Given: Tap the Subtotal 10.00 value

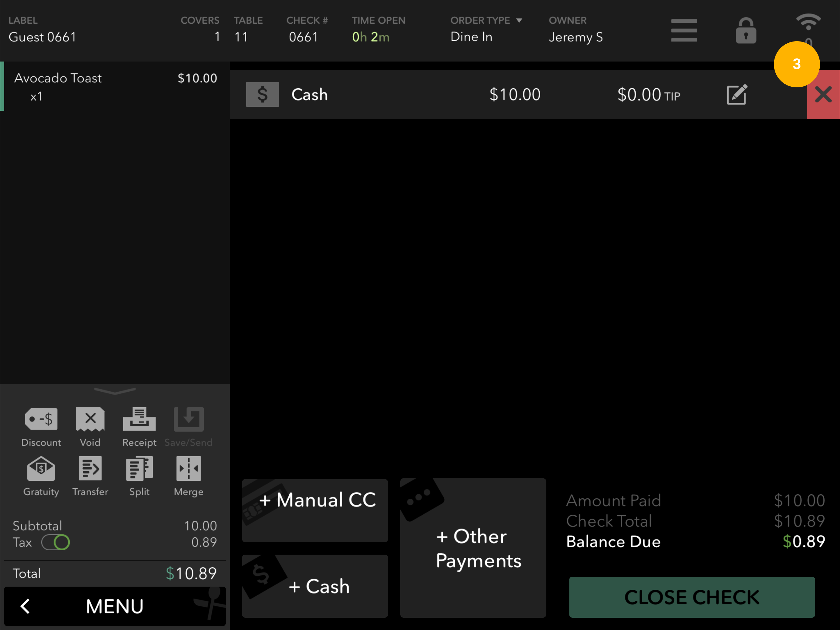Looking at the screenshot, I should pyautogui.click(x=200, y=526).
